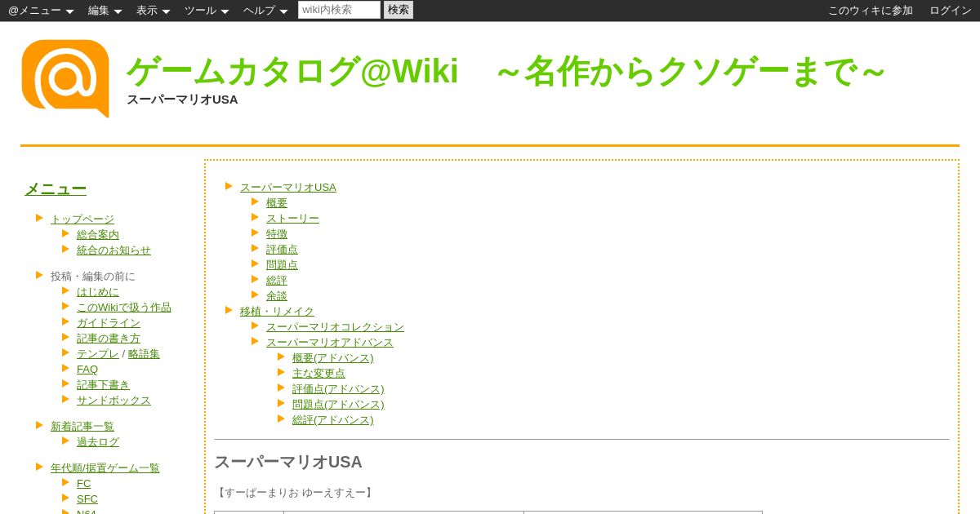Screen dimensions: 980x514
Task: Jump to 評価点 section in contents
Action: (x=282, y=249)
